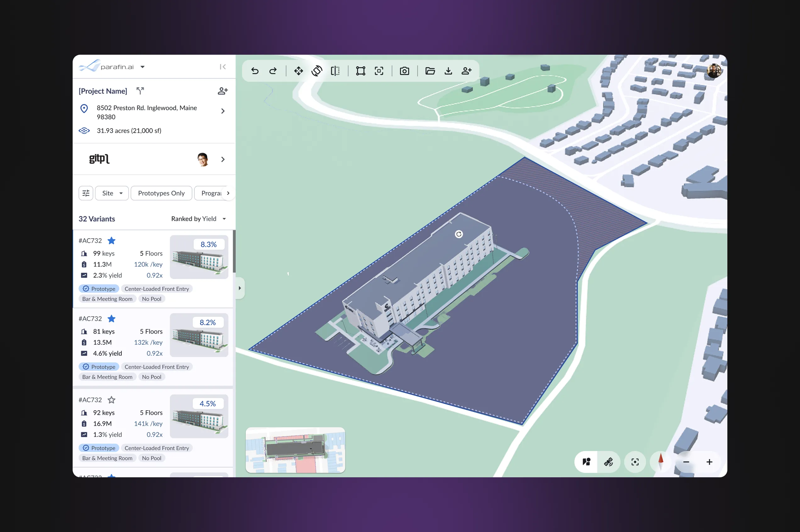
Task: Click the download icon in the toolbar
Action: click(448, 71)
